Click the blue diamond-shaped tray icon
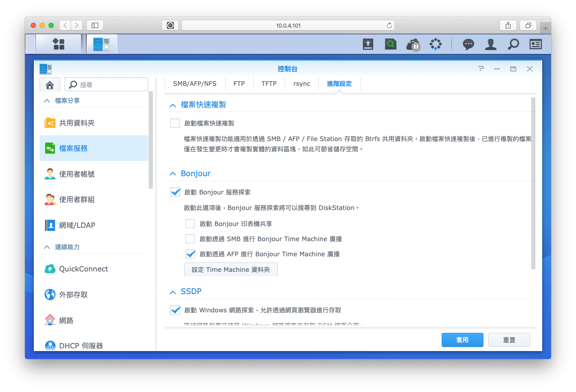576x392 pixels. tap(435, 44)
